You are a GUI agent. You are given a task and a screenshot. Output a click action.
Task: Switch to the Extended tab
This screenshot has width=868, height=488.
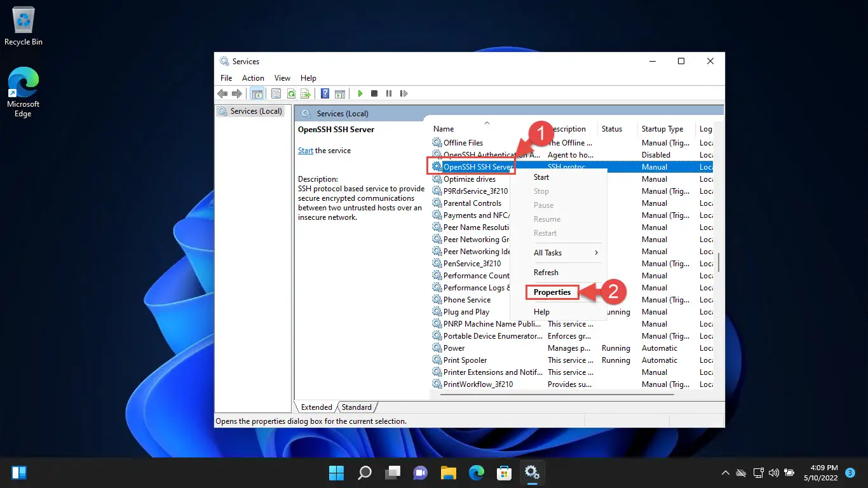click(x=316, y=407)
